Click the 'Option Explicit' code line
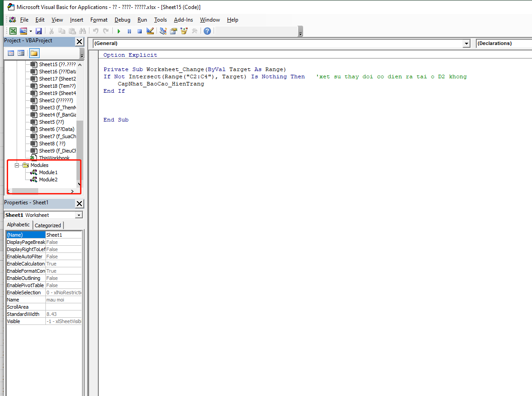This screenshot has width=532, height=396. coord(130,55)
